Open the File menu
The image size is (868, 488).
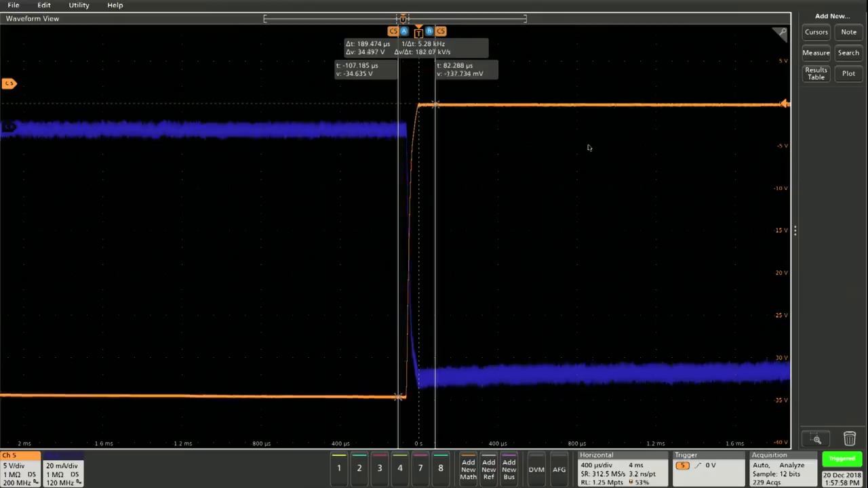pyautogui.click(x=14, y=5)
